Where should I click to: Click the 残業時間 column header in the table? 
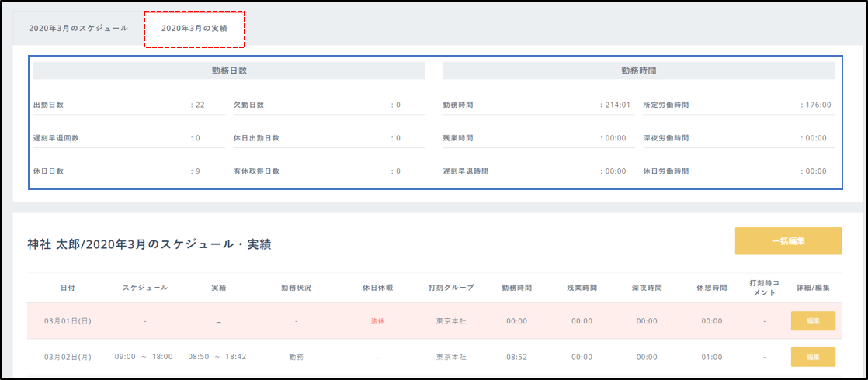tap(582, 288)
